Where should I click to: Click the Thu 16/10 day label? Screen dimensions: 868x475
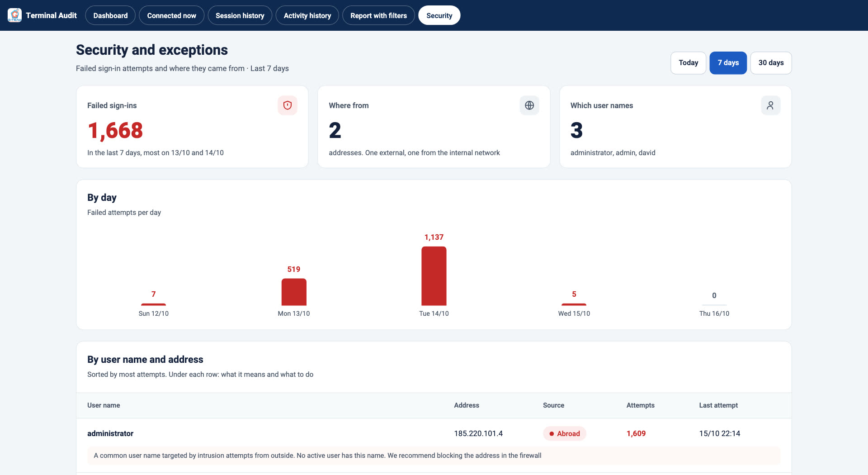point(714,313)
